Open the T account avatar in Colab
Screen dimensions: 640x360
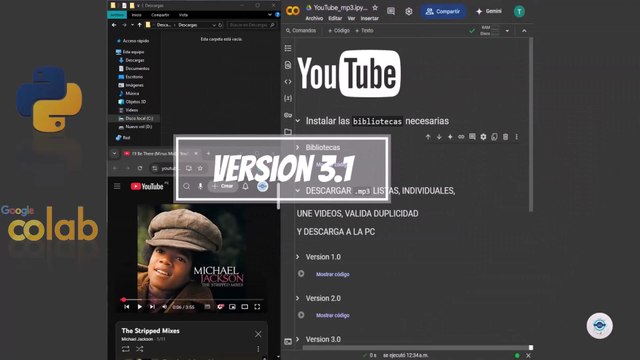point(519,11)
